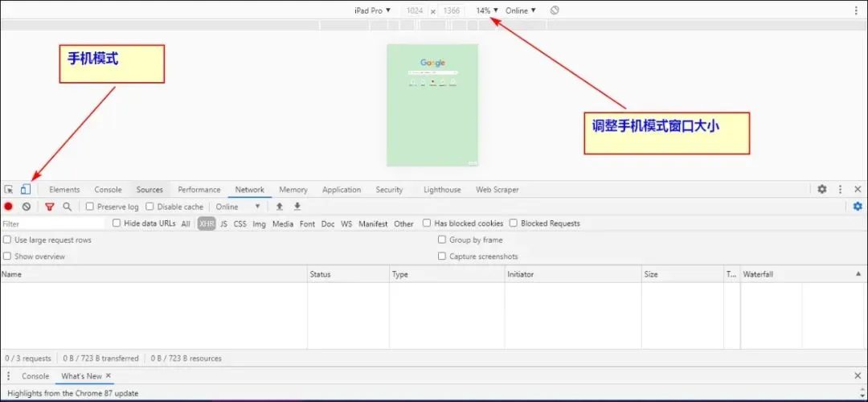Screen dimensions: 868x402
Task: Open device toolbar more options menu
Action: [x=856, y=10]
